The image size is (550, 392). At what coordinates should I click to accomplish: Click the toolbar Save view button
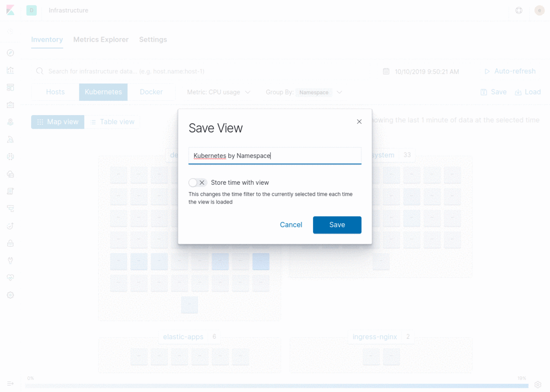(x=494, y=92)
